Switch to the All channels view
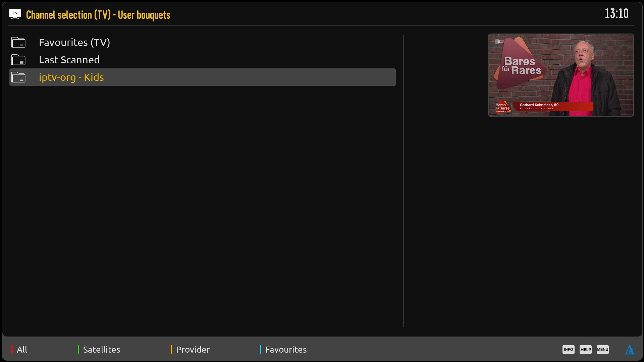Image resolution: width=644 pixels, height=362 pixels. 22,350
